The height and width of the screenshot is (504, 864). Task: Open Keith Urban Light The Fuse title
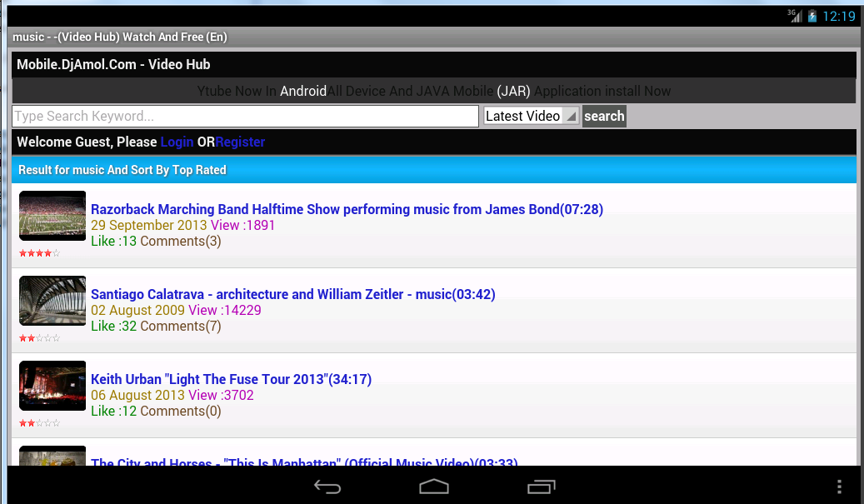point(231,379)
